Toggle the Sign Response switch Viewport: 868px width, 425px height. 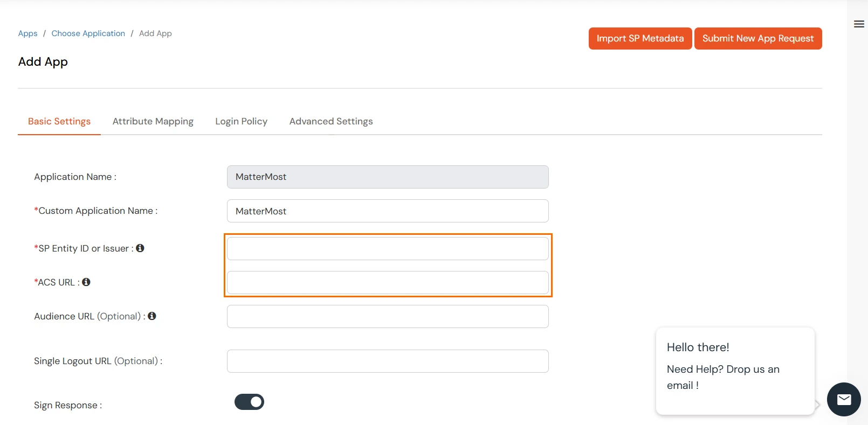click(249, 402)
